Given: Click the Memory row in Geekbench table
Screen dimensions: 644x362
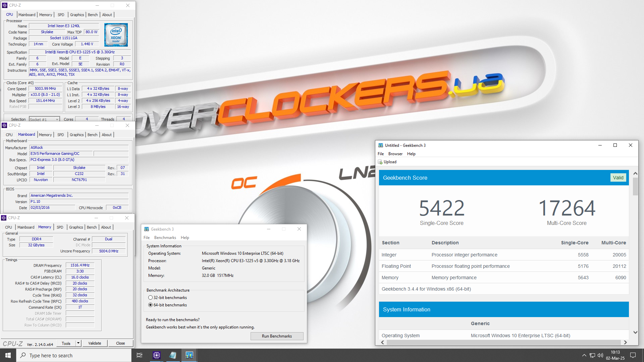Looking at the screenshot, I should coord(504,278).
